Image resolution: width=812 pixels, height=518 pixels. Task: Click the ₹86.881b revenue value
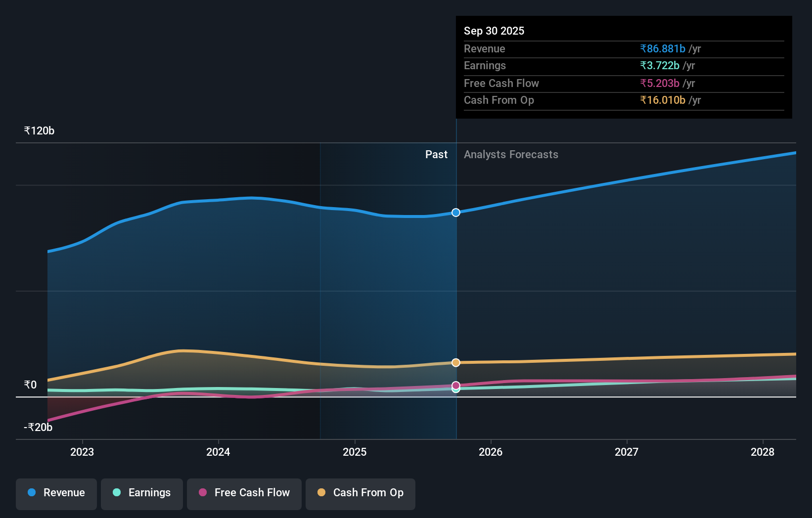663,49
